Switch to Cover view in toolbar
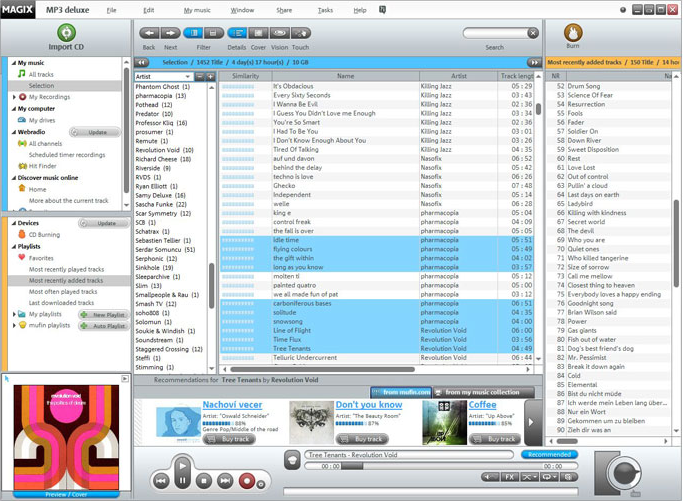 point(258,33)
